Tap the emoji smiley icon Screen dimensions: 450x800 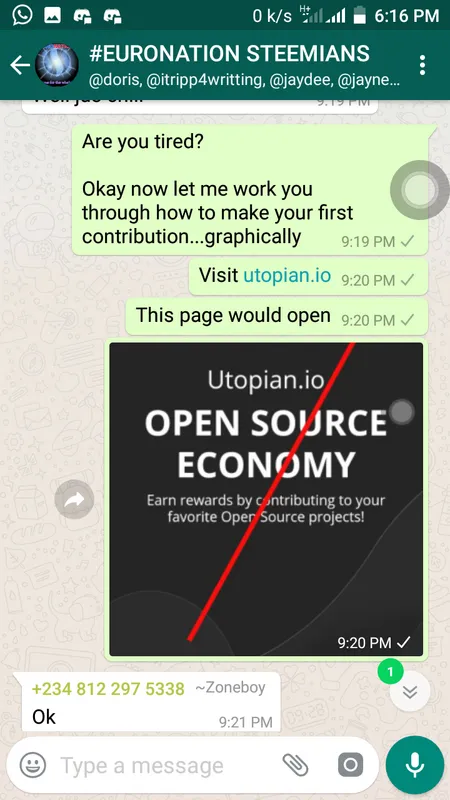pyautogui.click(x=33, y=765)
